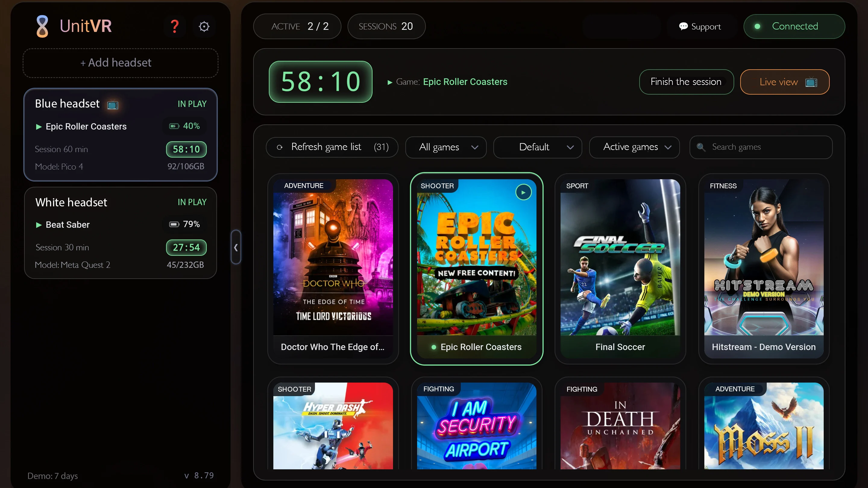Click the Beat Saber play arrow icon
The width and height of the screenshot is (868, 488).
pos(39,225)
